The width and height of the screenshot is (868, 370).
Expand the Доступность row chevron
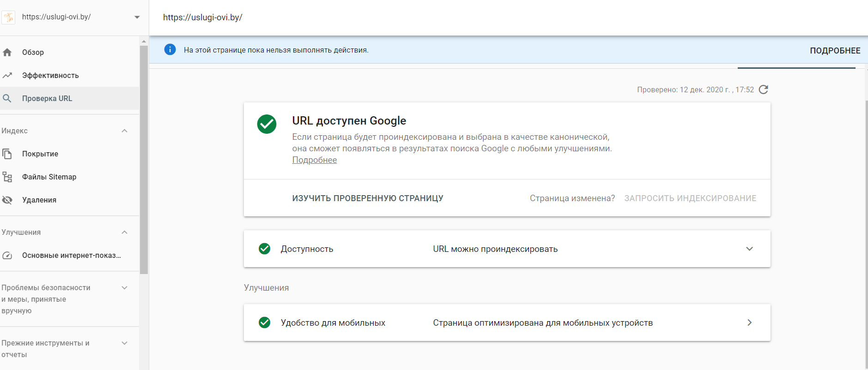tap(749, 249)
